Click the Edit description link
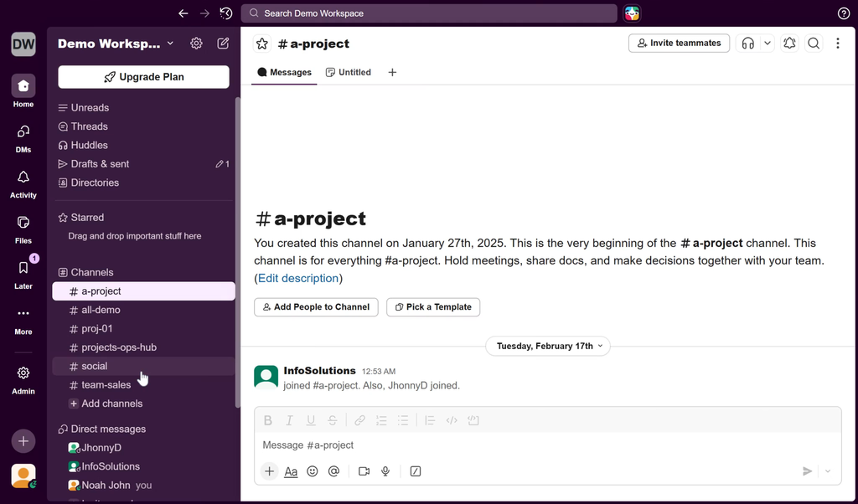Screen dimensions: 858x504 [298, 278]
